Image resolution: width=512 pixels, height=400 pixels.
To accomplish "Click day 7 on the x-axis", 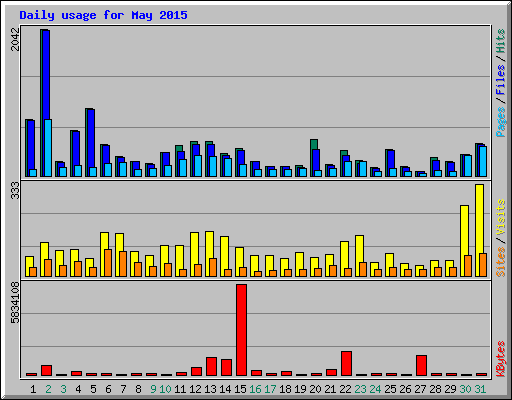I will click(123, 389).
